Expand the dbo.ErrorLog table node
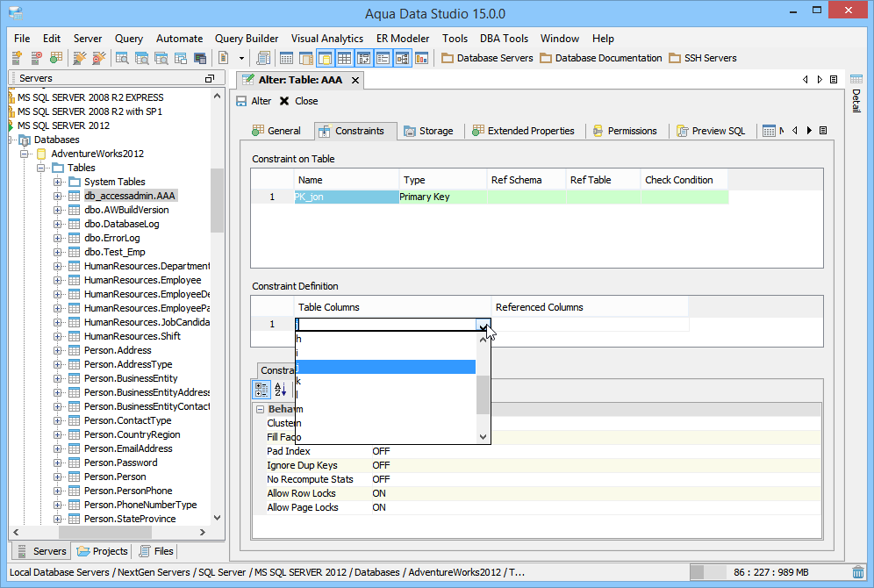Viewport: 874px width, 588px height. click(59, 238)
